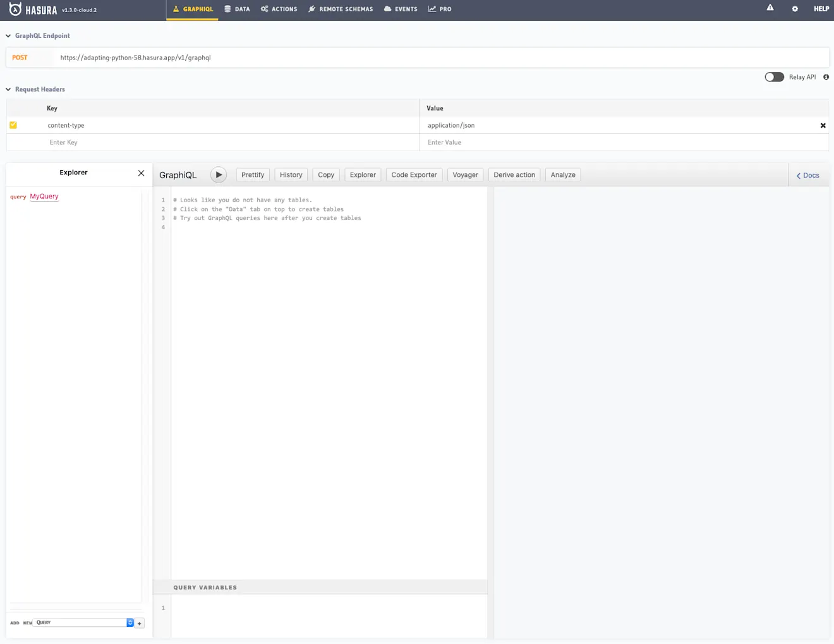The height and width of the screenshot is (644, 834).
Task: Remove the content-type header row
Action: (823, 125)
